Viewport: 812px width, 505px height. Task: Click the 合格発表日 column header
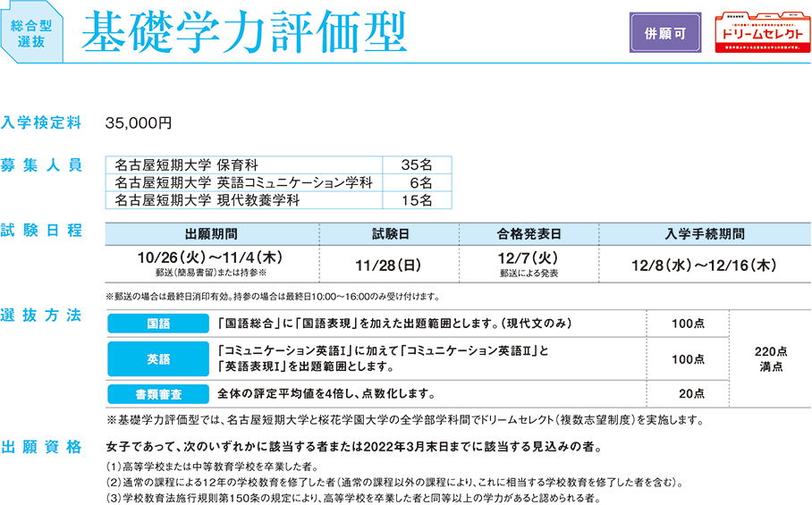529,234
